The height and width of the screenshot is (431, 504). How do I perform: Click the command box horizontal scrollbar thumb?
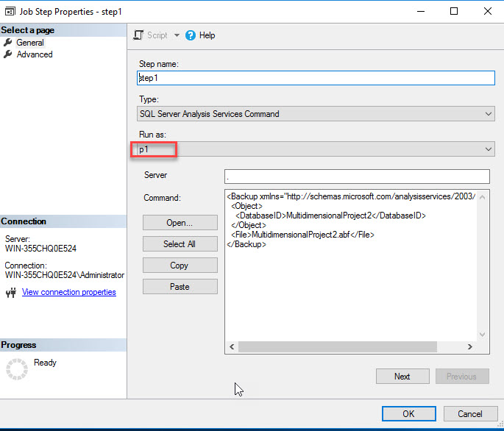(338, 347)
